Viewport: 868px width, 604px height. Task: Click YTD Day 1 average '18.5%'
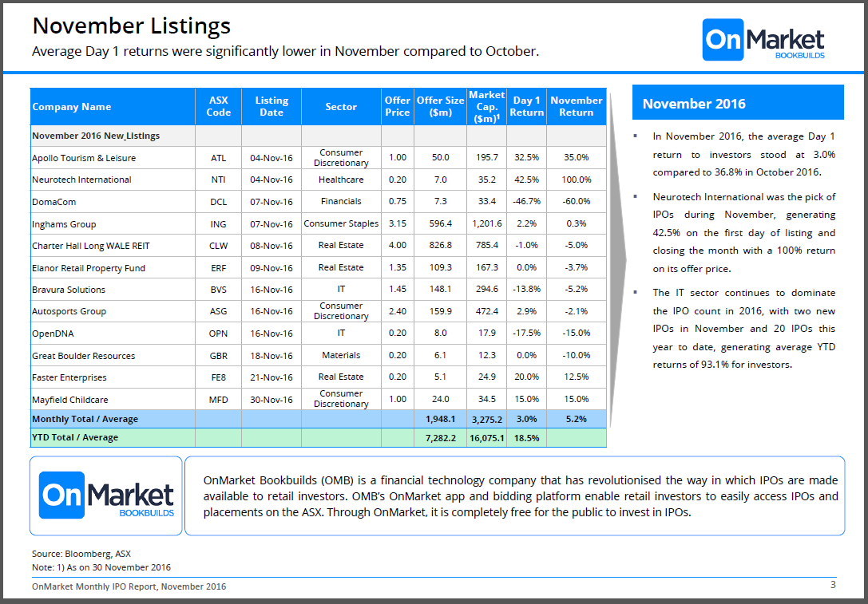point(527,438)
